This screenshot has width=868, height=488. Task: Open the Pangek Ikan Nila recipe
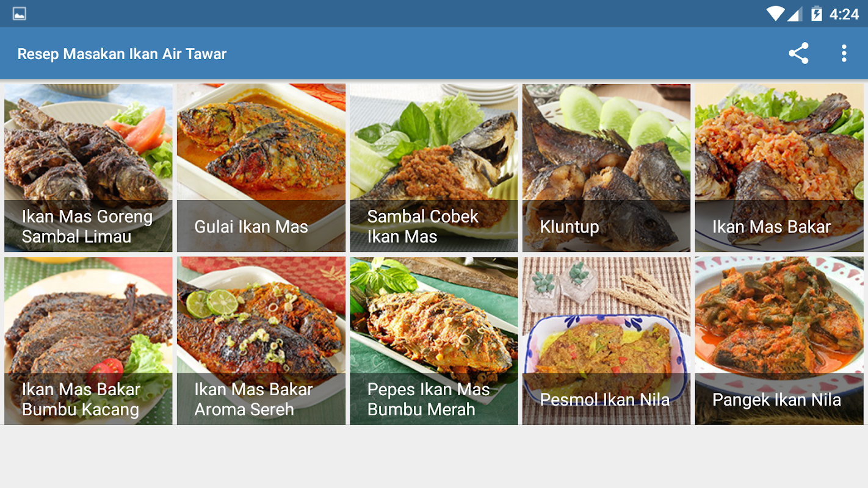point(779,340)
